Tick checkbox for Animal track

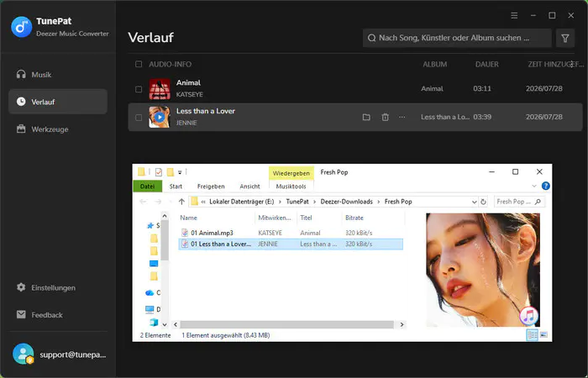tap(139, 89)
